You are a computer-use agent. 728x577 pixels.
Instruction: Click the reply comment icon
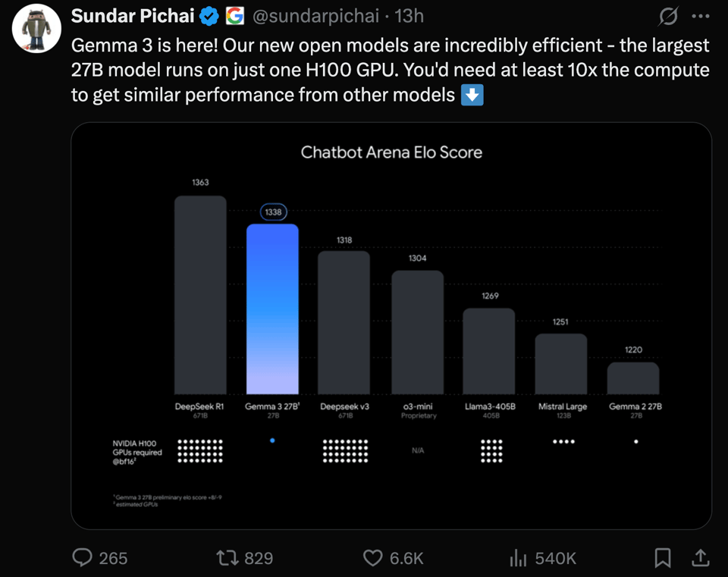(82, 558)
